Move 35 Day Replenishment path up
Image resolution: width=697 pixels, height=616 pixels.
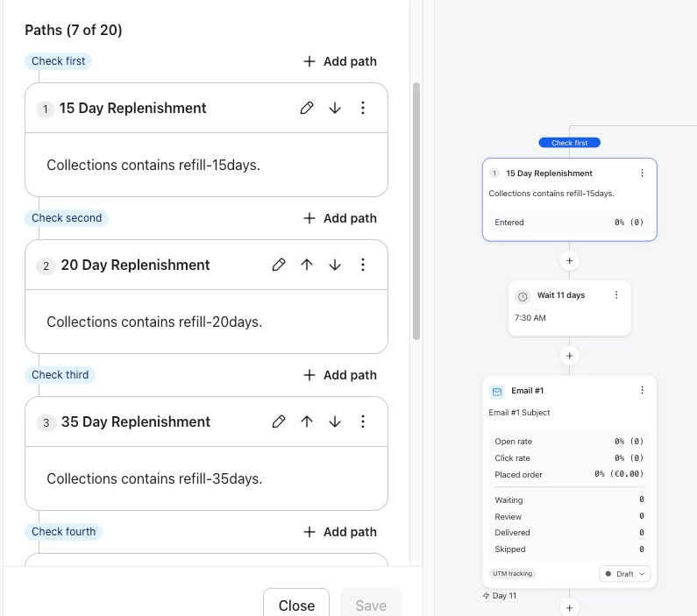(x=307, y=421)
